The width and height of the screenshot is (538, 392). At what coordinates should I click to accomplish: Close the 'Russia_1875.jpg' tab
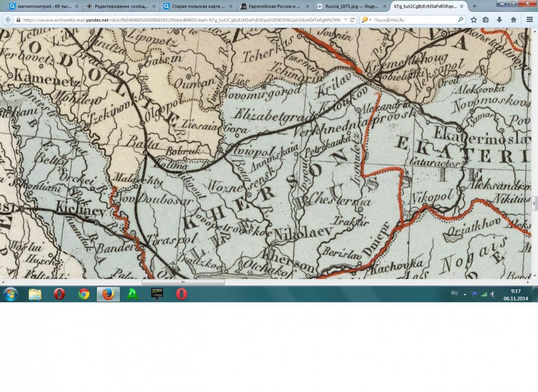click(x=384, y=6)
